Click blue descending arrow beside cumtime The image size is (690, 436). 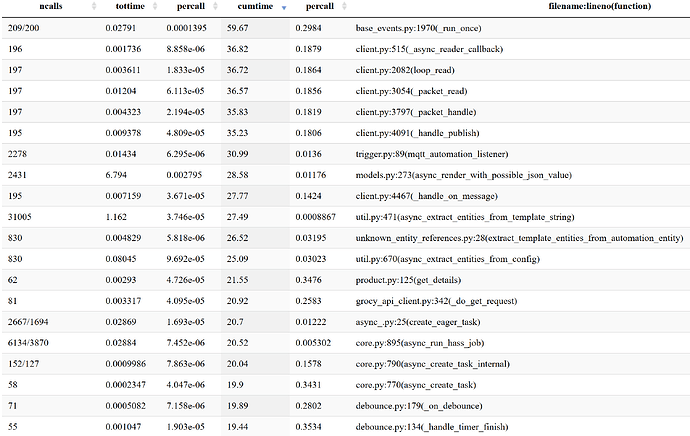click(x=284, y=7)
